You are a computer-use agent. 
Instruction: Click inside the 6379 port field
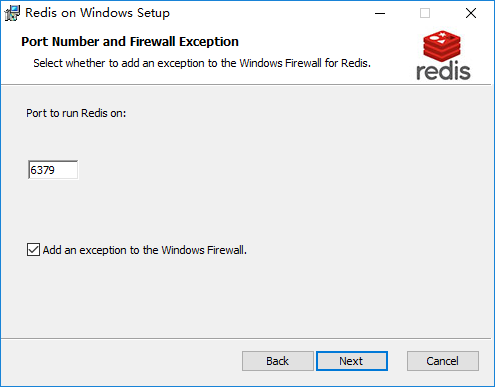[x=53, y=170]
